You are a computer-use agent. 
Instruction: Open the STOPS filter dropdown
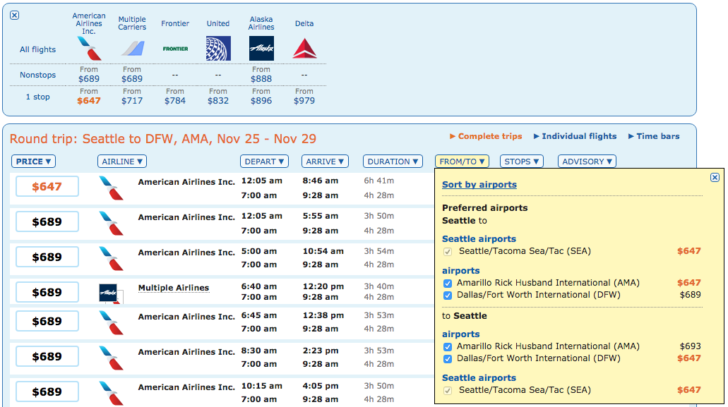click(522, 162)
